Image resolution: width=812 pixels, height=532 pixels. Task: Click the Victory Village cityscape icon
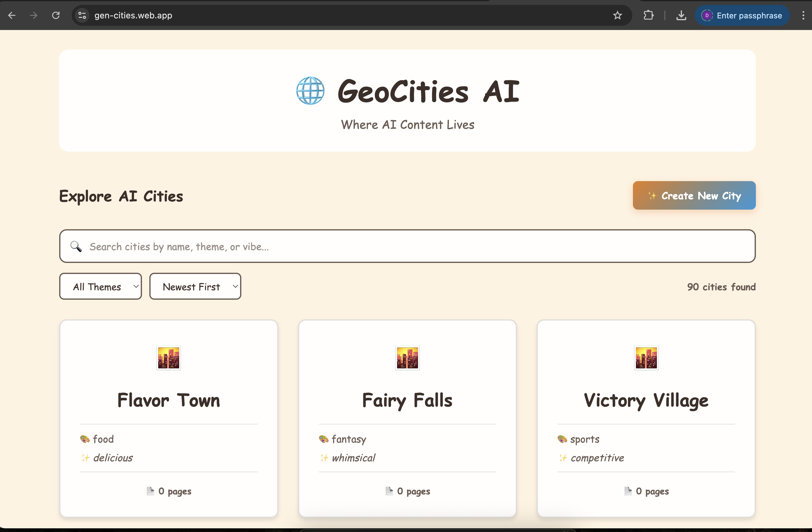(646, 358)
